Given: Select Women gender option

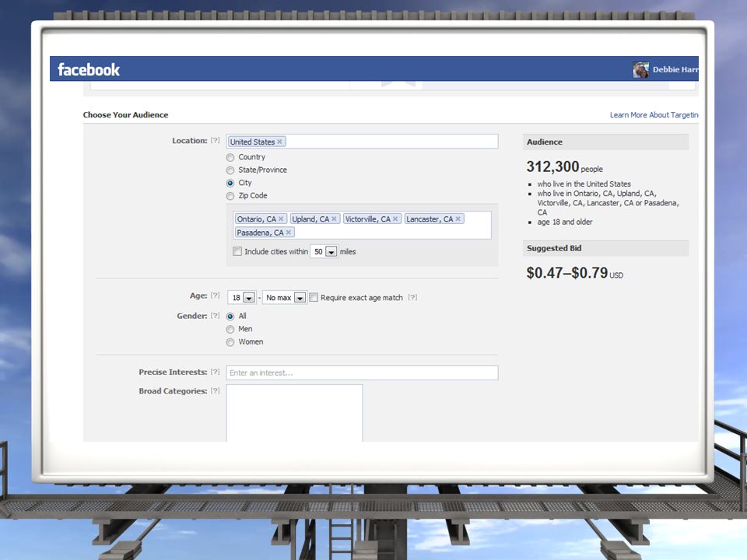Looking at the screenshot, I should tap(230, 342).
